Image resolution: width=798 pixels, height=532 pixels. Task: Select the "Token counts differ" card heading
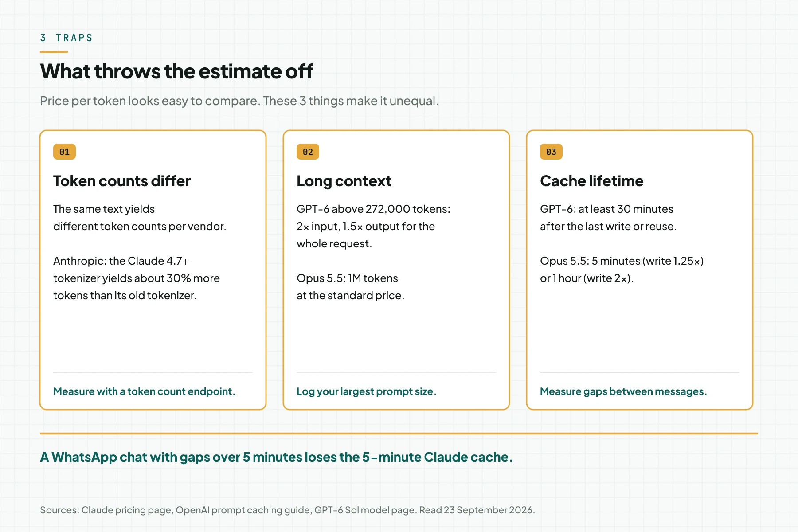coord(122,181)
